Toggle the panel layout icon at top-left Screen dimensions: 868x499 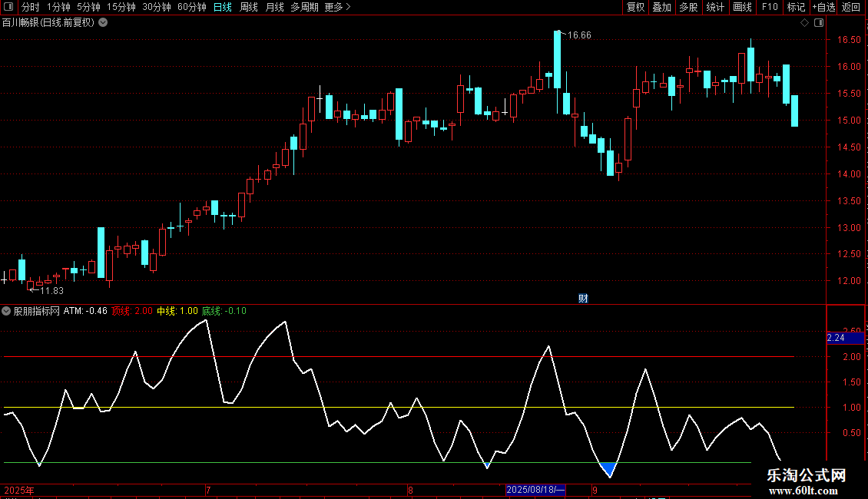8,7
